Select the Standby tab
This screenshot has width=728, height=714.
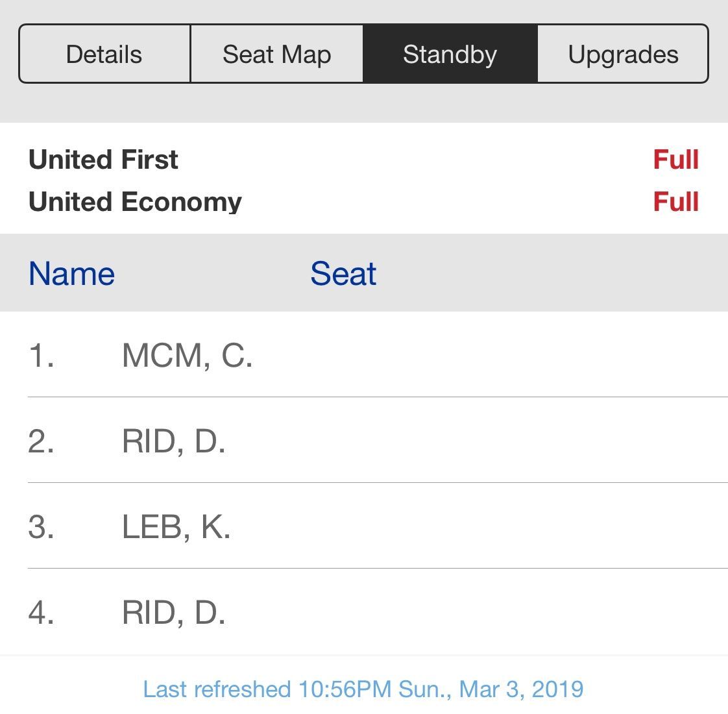click(x=450, y=54)
